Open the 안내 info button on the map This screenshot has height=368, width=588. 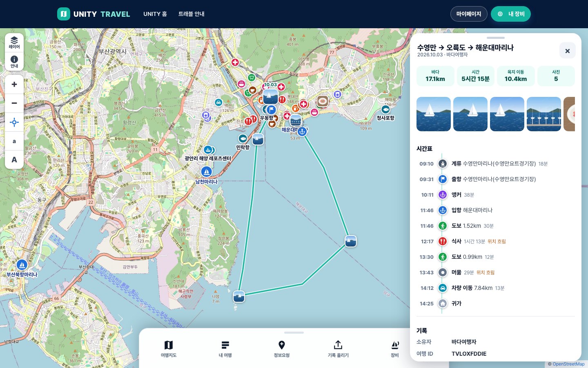14,61
